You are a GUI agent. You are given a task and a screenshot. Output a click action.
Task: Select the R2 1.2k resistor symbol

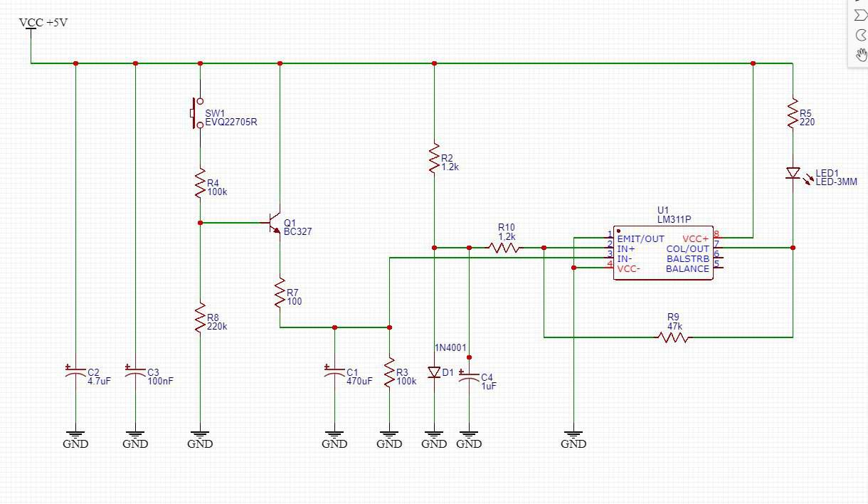(434, 159)
